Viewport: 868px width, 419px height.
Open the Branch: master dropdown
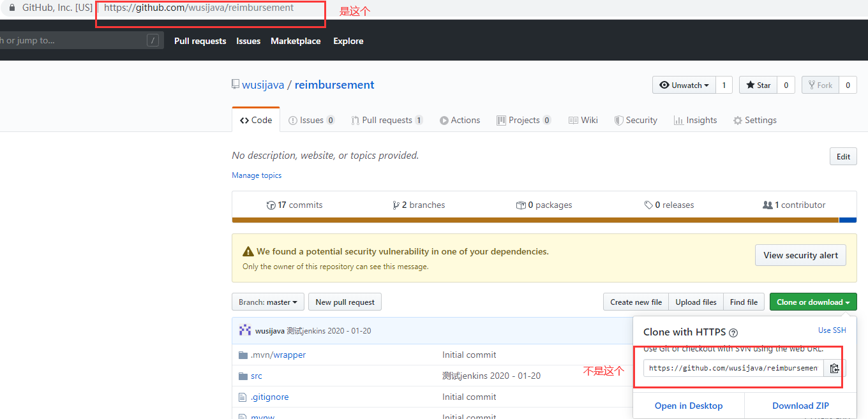point(268,302)
